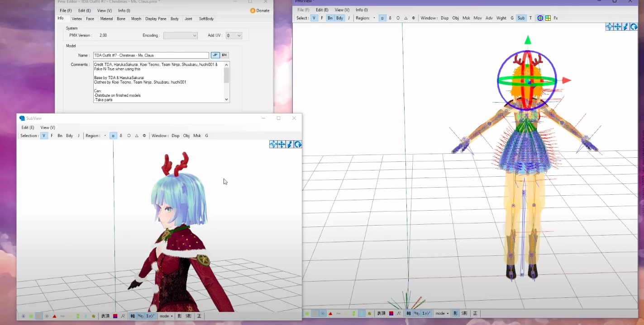This screenshot has height=325, width=644.
Task: Click the 影 shadow icon in PmxView bottom bar
Action: pos(456,313)
